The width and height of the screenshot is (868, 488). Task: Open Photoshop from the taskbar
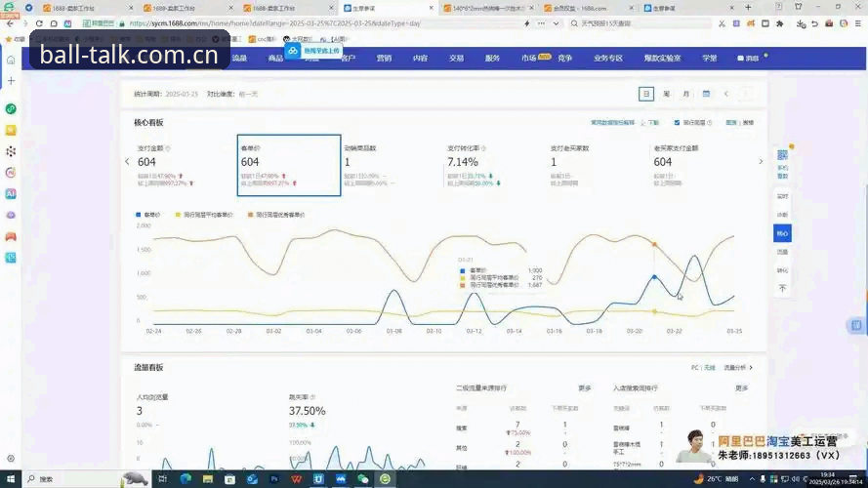click(x=274, y=479)
